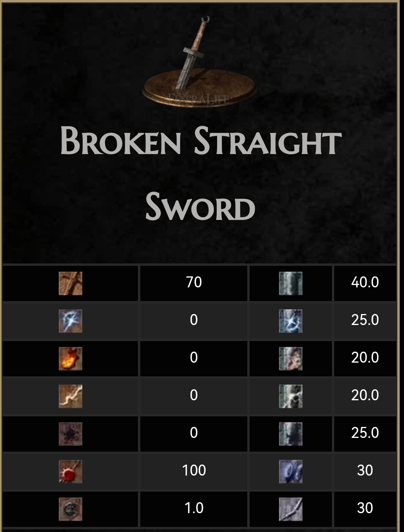Select the physical damage reduction icon
Image resolution: width=404 pixels, height=532 pixels.
pyautogui.click(x=291, y=283)
